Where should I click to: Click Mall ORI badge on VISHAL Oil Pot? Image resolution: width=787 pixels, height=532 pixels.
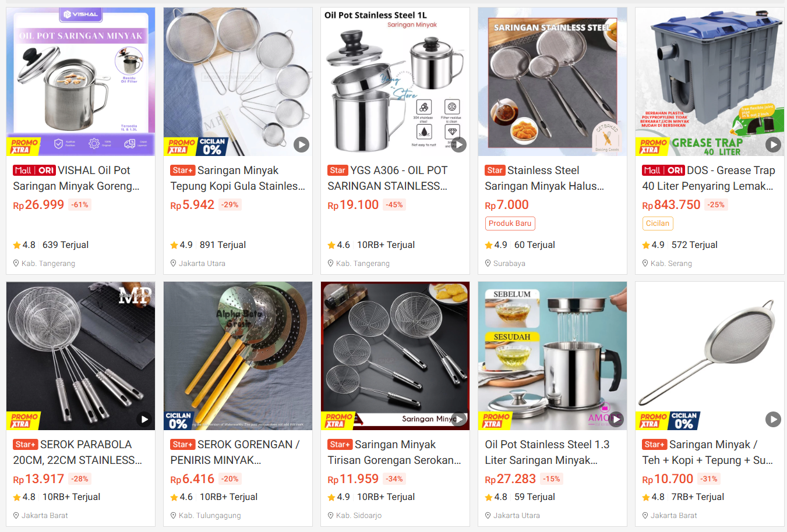point(34,171)
